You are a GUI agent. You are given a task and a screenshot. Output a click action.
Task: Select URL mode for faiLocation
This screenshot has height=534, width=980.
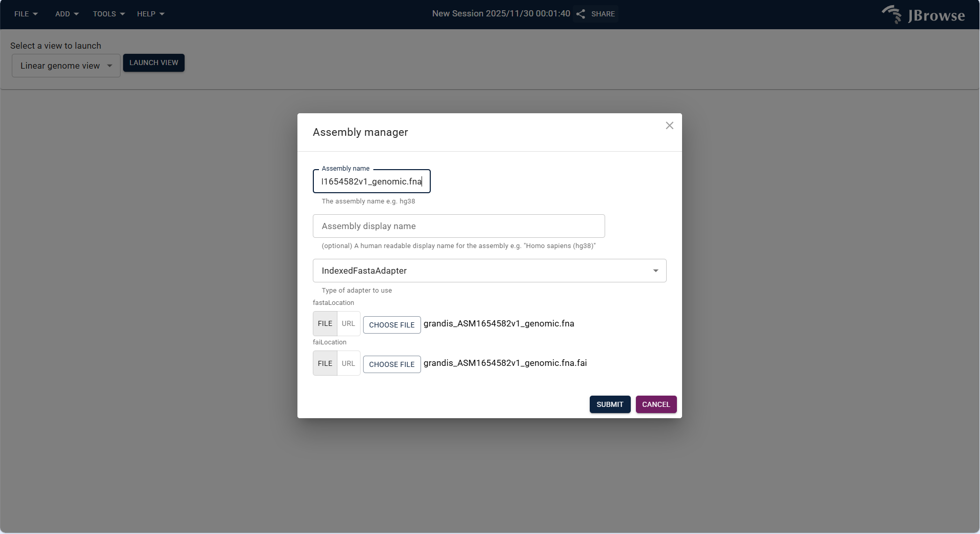(x=348, y=363)
